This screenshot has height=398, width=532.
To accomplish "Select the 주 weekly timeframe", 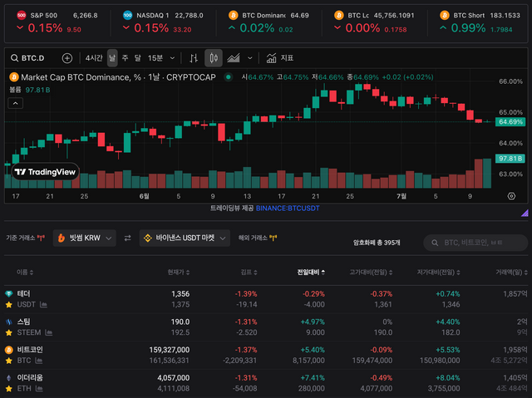I will click(x=125, y=58).
